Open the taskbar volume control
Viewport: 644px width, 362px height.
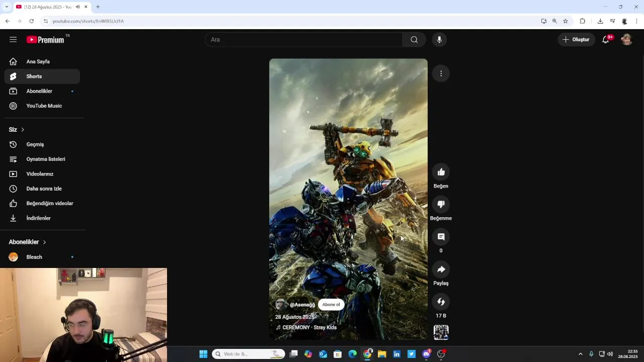[x=610, y=354]
